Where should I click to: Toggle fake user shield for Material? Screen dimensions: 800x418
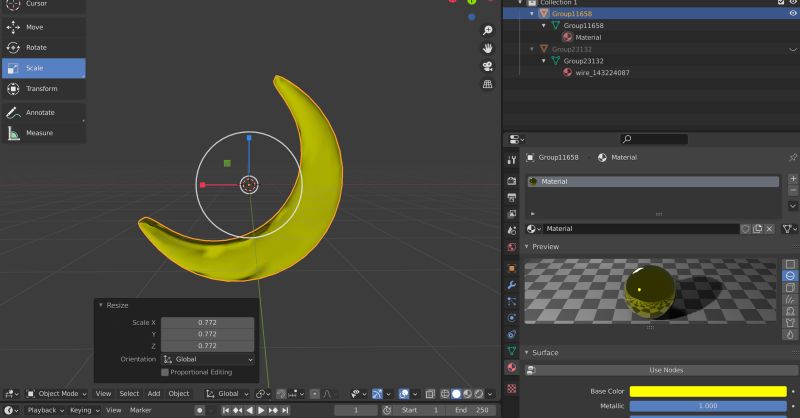(x=745, y=229)
